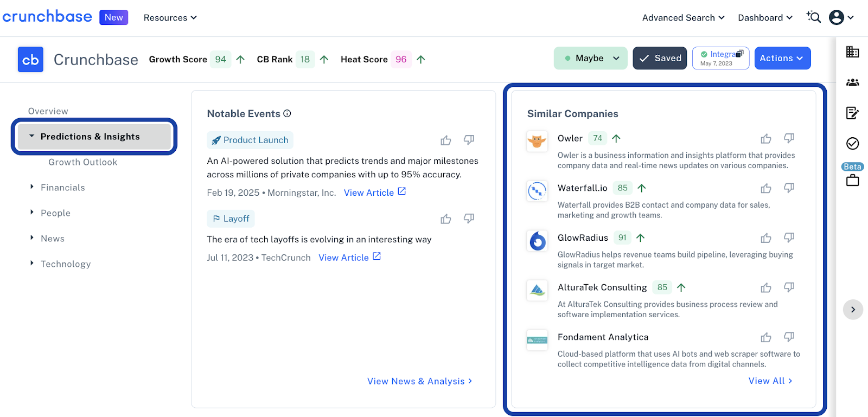The width and height of the screenshot is (868, 417).
Task: Click View All similar companies
Action: click(770, 381)
